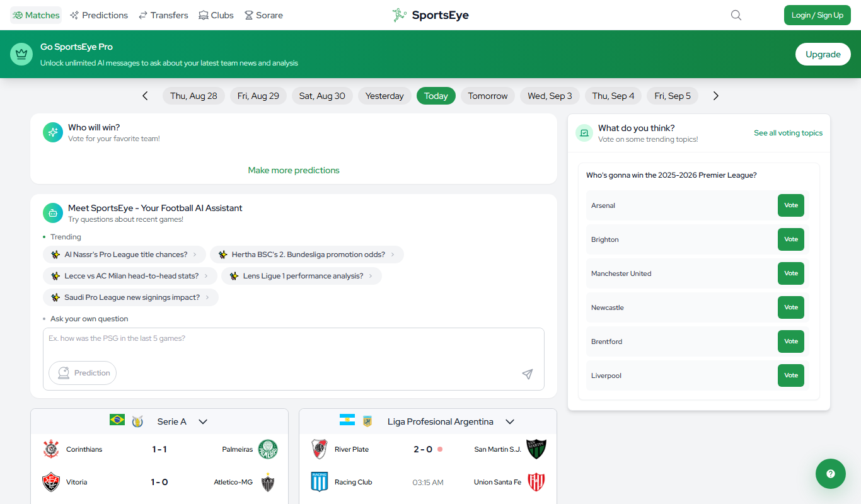Screen dimensions: 861x504
Task: Click the Atletico-MG club crest
Action: [x=268, y=482]
